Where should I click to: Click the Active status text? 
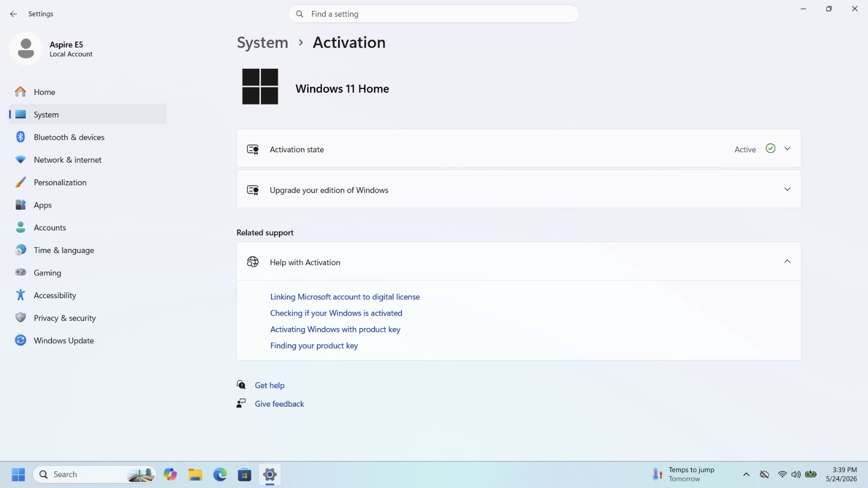(x=745, y=150)
